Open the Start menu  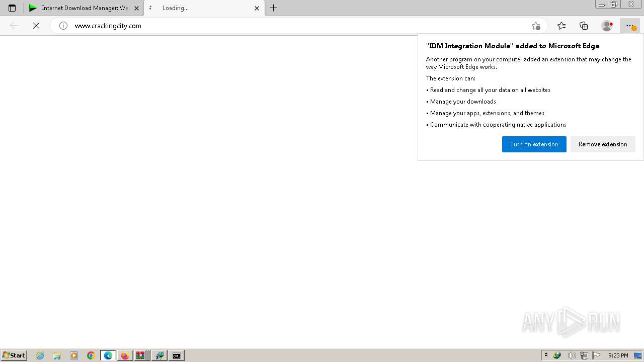pos(14,355)
